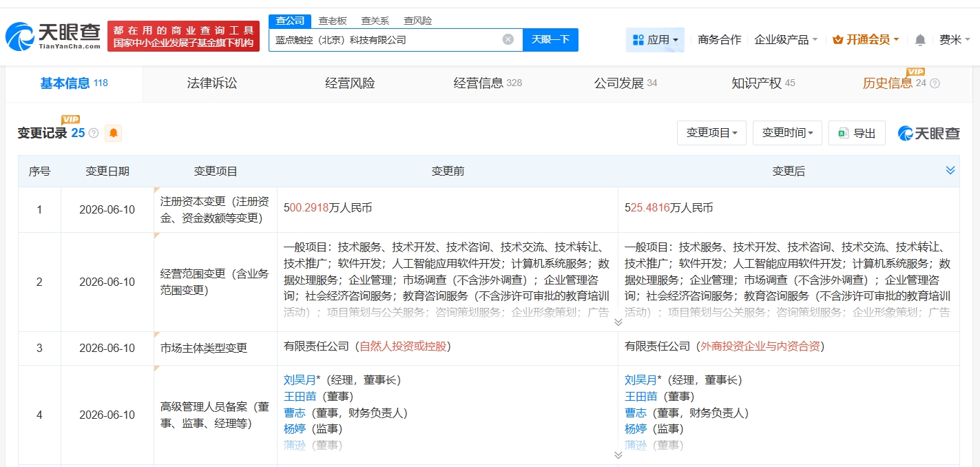Image resolution: width=980 pixels, height=467 pixels.
Task: Select the 查风险 search tab
Action: click(418, 21)
